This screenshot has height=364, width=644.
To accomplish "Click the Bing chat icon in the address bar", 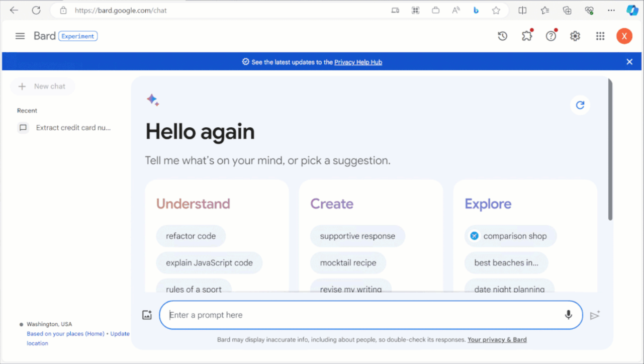I will (476, 10).
